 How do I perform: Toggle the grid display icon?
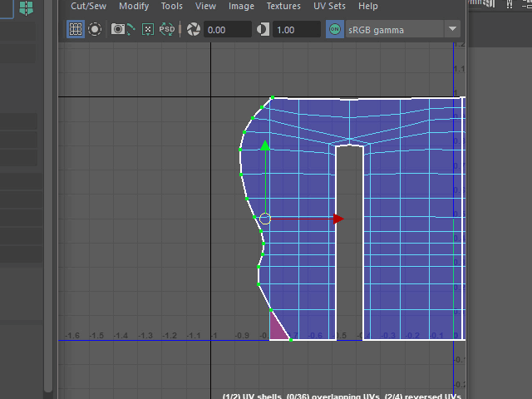[x=76, y=29]
